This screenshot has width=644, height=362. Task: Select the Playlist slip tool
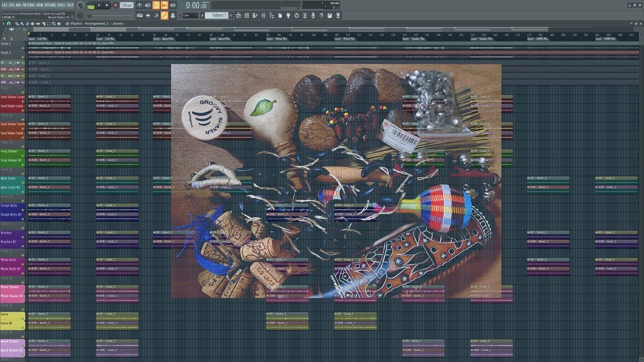point(38,24)
